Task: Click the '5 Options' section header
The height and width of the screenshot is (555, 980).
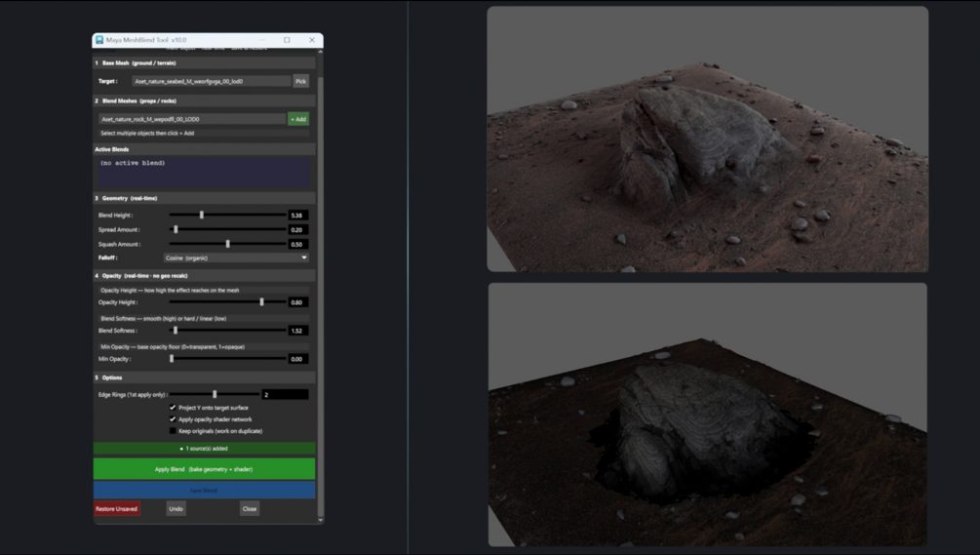Action: (204, 377)
